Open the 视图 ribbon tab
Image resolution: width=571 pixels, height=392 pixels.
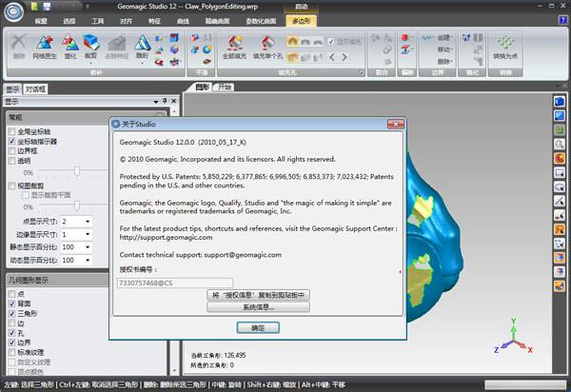click(x=41, y=21)
